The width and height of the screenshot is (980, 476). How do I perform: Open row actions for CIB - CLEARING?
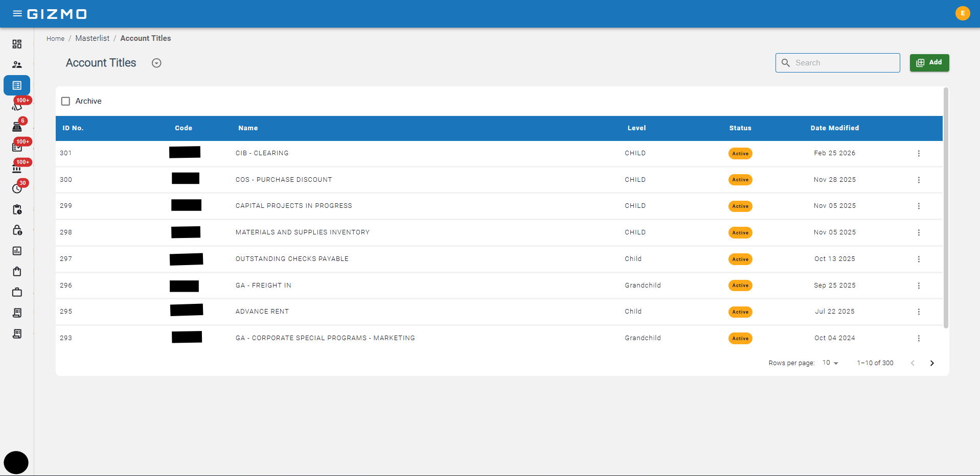click(919, 154)
